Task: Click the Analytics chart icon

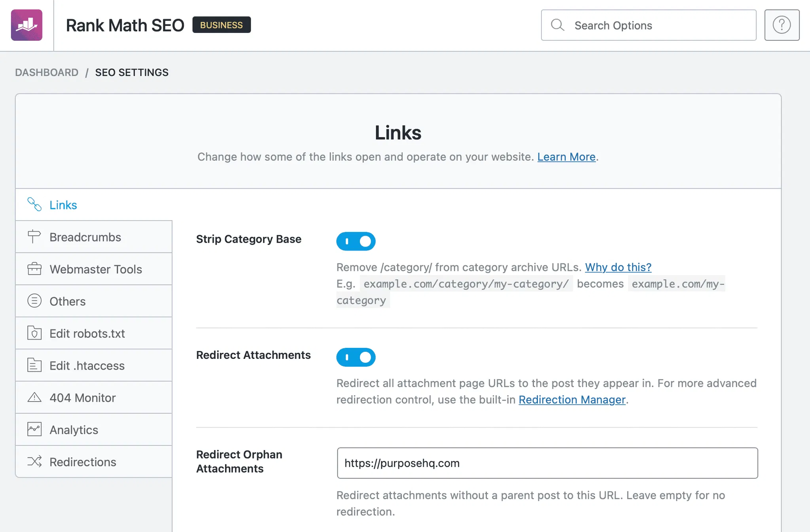Action: 34,429
